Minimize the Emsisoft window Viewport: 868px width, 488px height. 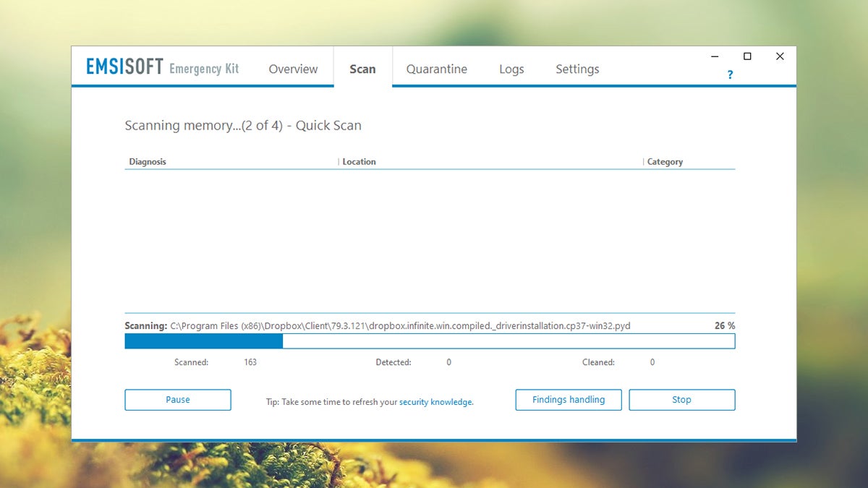click(x=715, y=56)
